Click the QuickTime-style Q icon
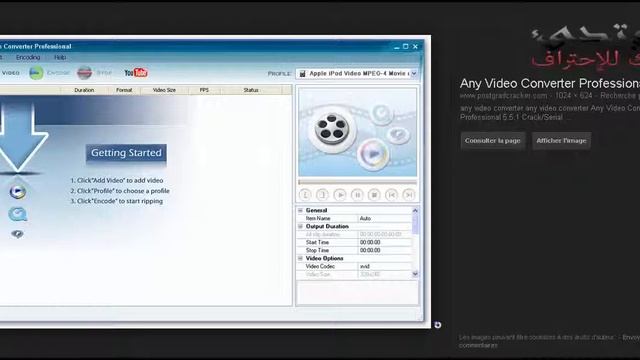Image resolution: width=640 pixels, height=360 pixels. click(x=18, y=214)
